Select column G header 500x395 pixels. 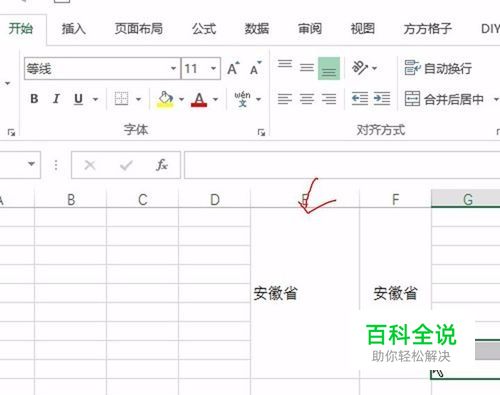pyautogui.click(x=467, y=199)
